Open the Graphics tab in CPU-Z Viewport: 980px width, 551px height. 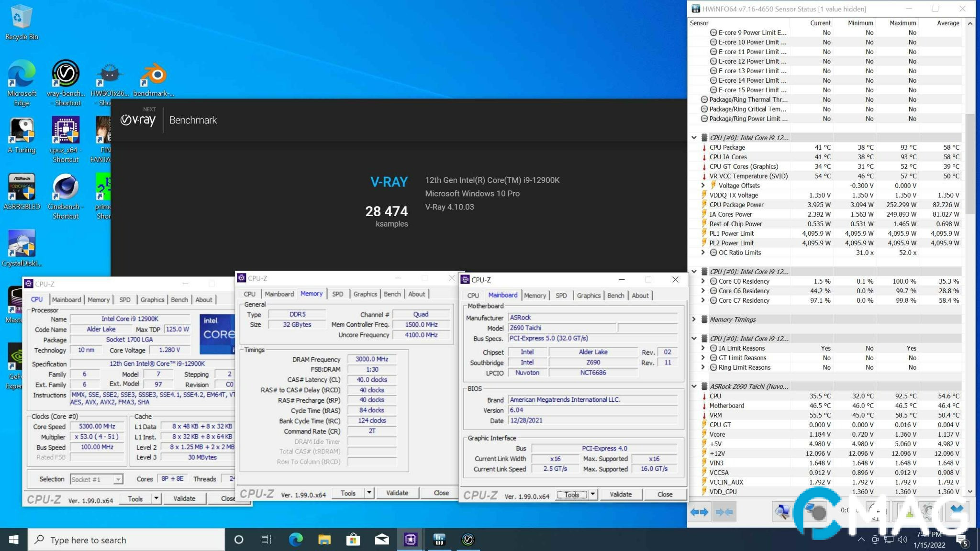(589, 296)
